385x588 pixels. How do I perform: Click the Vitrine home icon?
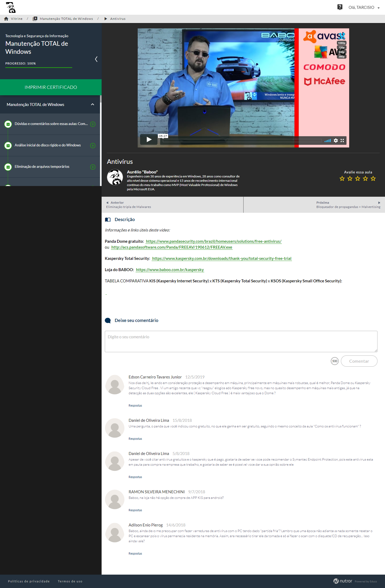coord(6,19)
